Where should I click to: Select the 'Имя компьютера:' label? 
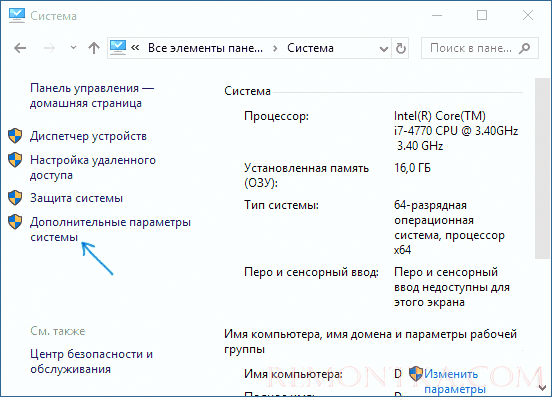click(x=293, y=374)
